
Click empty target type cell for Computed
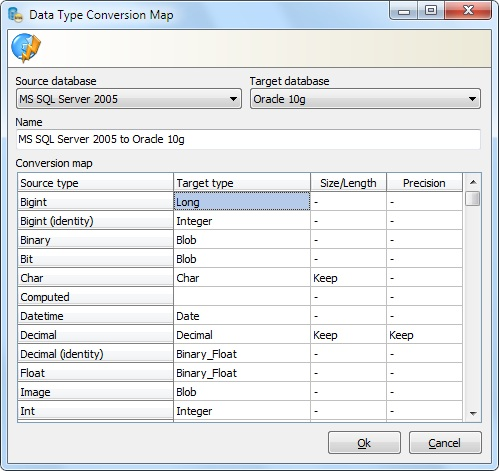pos(242,296)
